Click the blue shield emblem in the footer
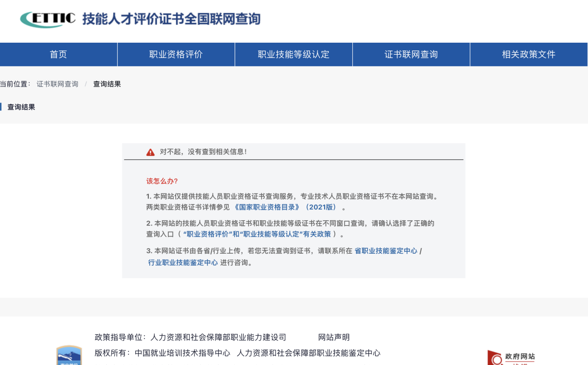 (68, 357)
